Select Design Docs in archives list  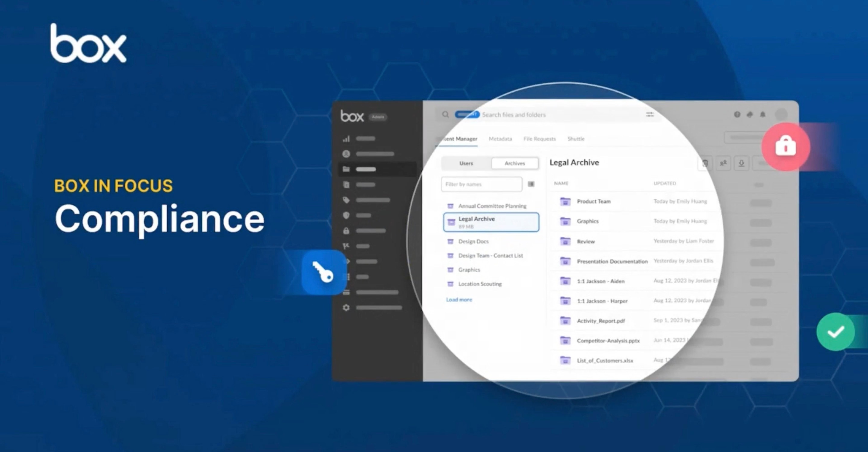[x=473, y=241]
